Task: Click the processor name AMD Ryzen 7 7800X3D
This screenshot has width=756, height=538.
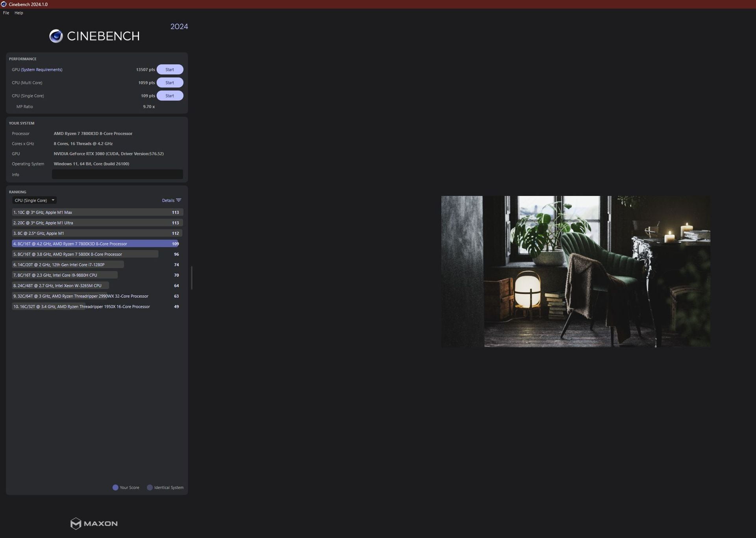Action: (93, 134)
